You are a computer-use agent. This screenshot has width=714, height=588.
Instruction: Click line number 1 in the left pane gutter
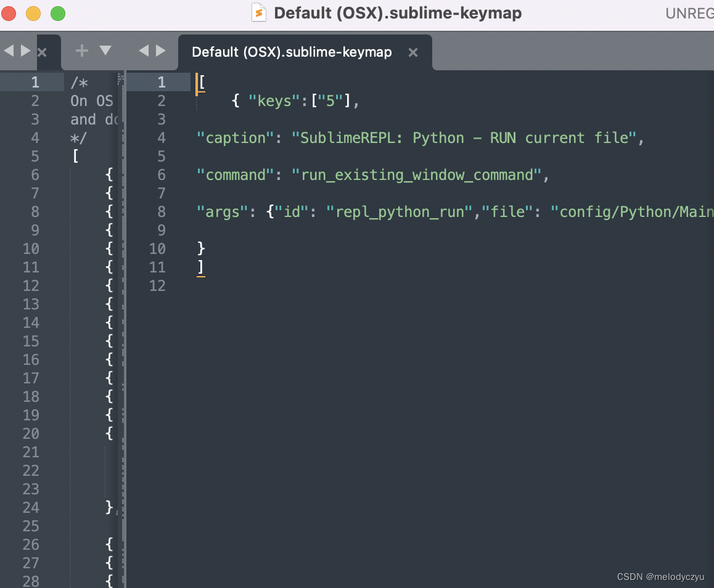pyautogui.click(x=35, y=82)
